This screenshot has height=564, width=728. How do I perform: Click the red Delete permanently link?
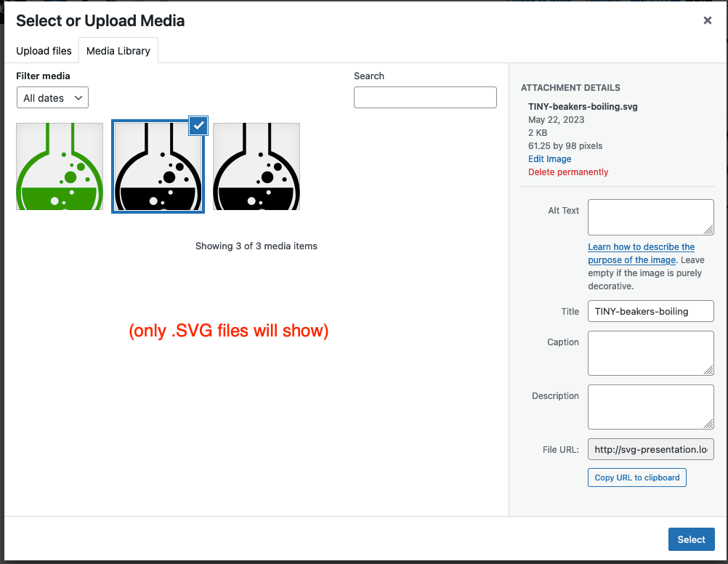pos(568,172)
